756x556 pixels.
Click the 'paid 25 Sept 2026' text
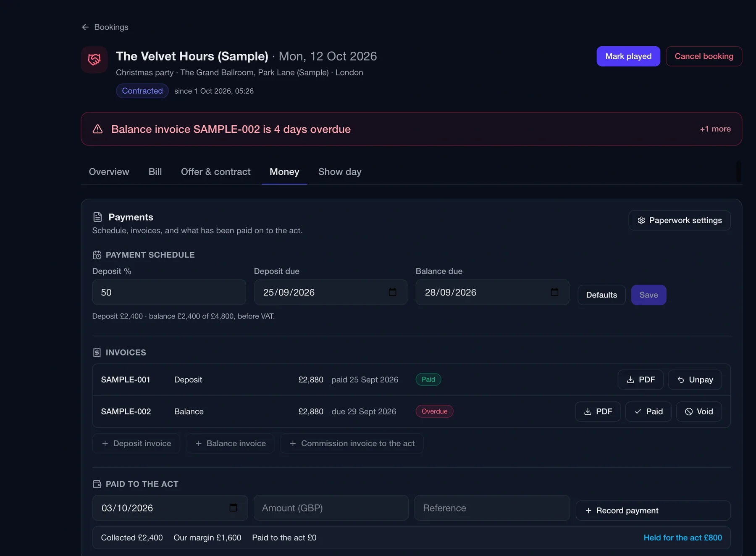click(365, 379)
